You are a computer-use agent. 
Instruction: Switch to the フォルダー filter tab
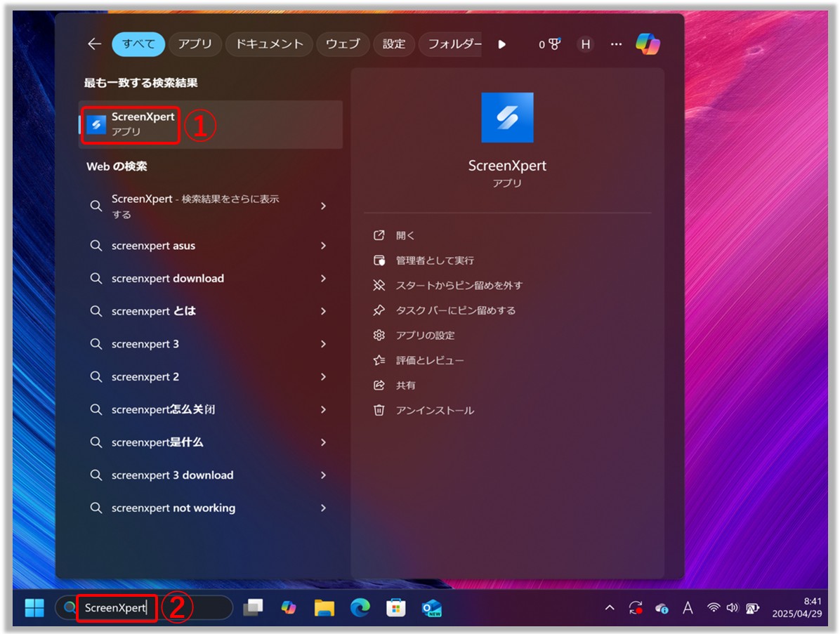(450, 44)
